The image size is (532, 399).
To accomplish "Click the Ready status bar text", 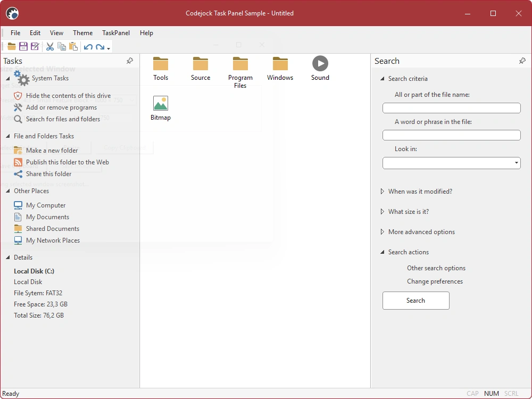I will pos(11,394).
